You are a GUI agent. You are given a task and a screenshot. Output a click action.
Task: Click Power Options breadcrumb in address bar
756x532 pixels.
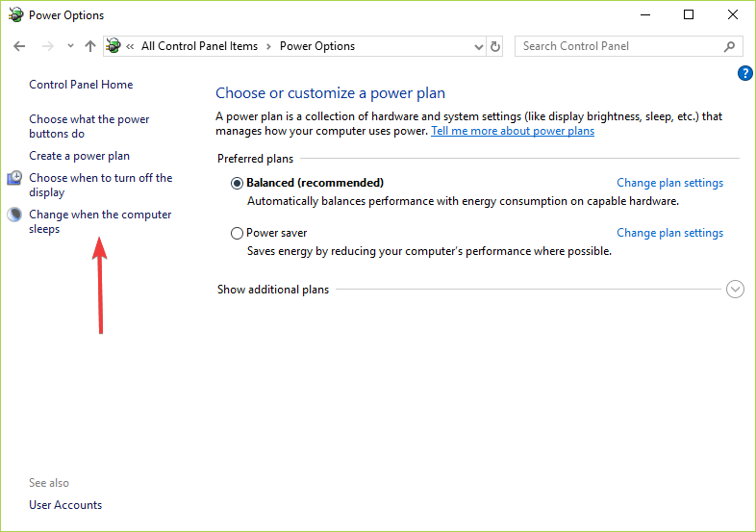click(317, 46)
